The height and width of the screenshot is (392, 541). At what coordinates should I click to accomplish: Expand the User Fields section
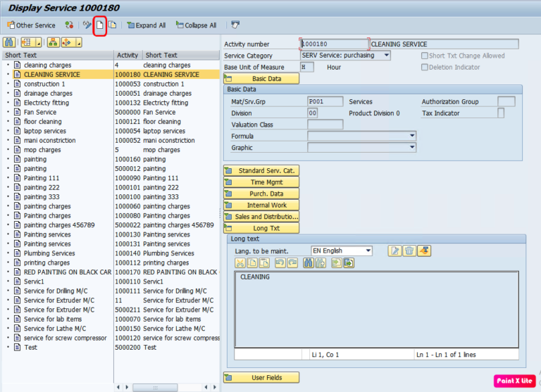pyautogui.click(x=261, y=377)
